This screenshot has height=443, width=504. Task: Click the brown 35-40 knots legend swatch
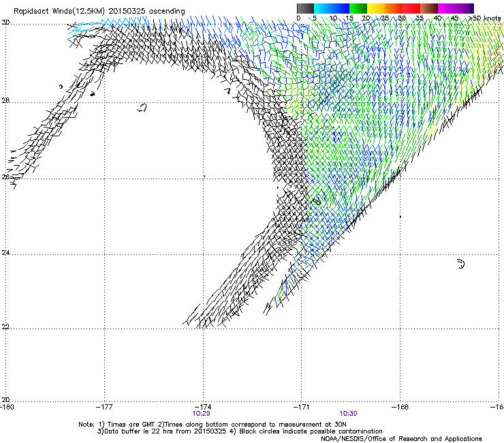(x=429, y=8)
